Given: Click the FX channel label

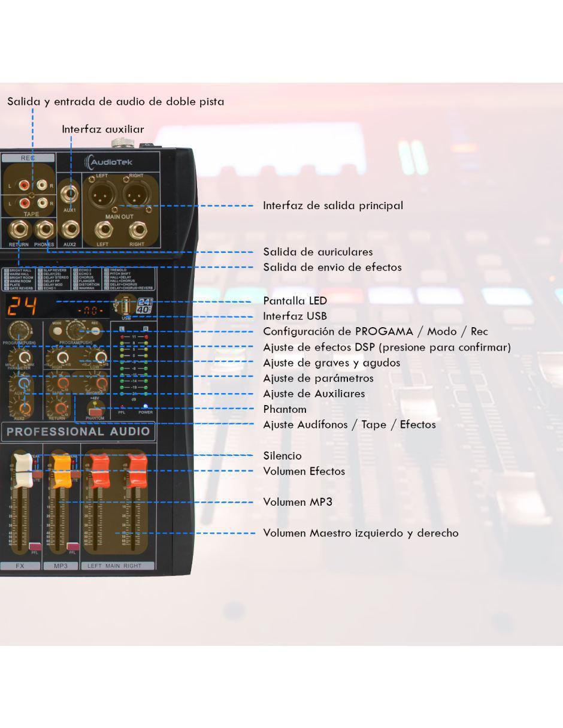Looking at the screenshot, I should 19,566.
